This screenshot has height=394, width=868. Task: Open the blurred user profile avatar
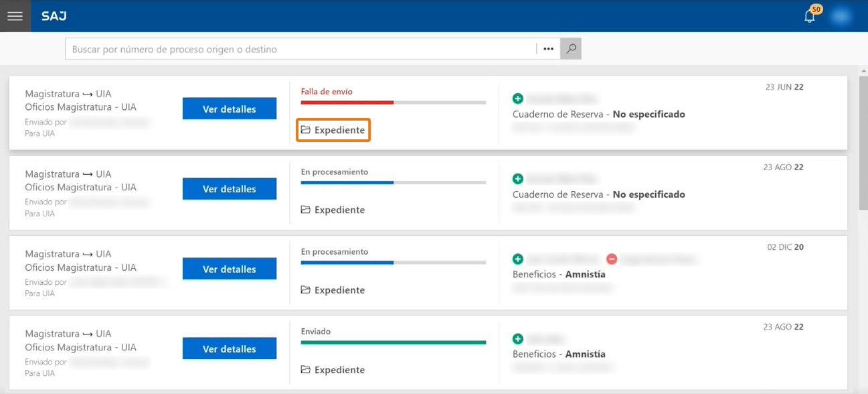841,16
